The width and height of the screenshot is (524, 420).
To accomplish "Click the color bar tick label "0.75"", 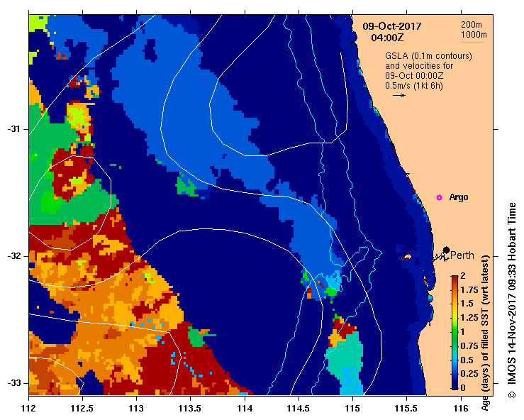I will pos(469,346).
